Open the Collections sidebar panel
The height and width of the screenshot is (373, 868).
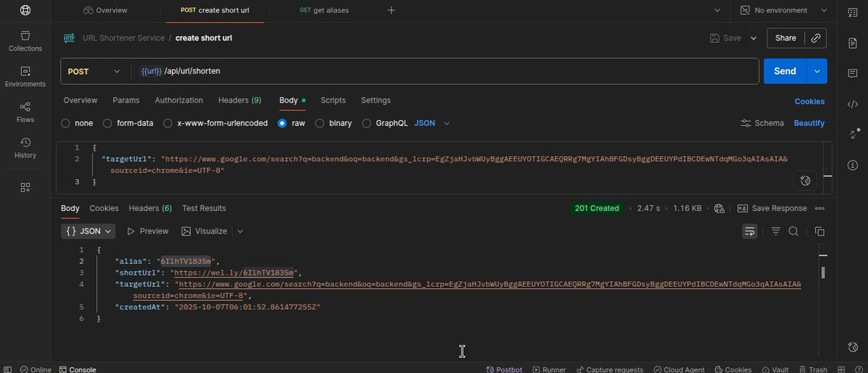(x=25, y=40)
